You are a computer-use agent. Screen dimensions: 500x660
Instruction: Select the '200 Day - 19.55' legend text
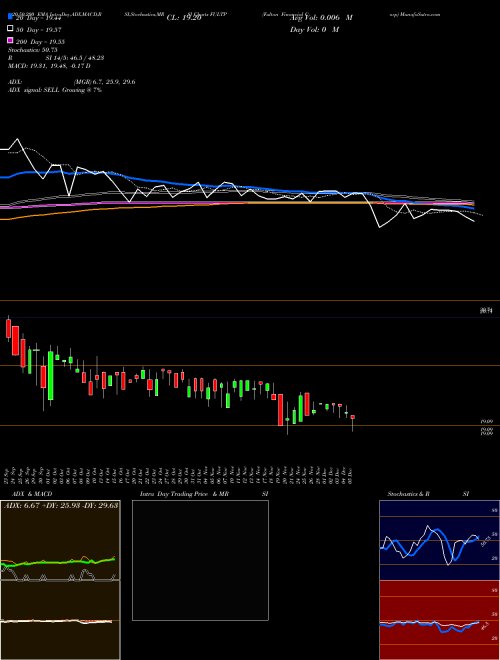coord(41,41)
